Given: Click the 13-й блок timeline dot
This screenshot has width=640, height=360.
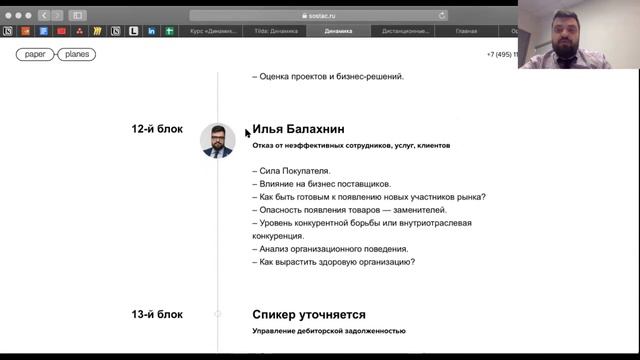Looking at the screenshot, I should click(218, 314).
